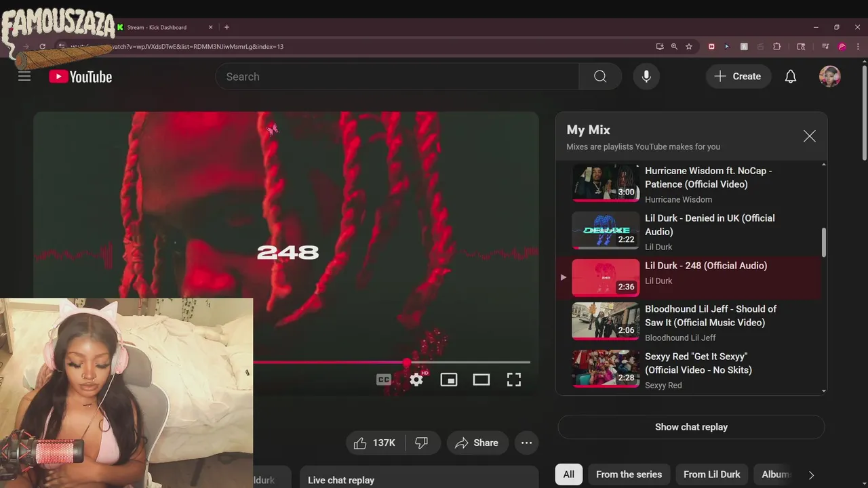Screen dimensions: 868x488
Task: Enable miniplayer mode in the player
Action: (449, 380)
